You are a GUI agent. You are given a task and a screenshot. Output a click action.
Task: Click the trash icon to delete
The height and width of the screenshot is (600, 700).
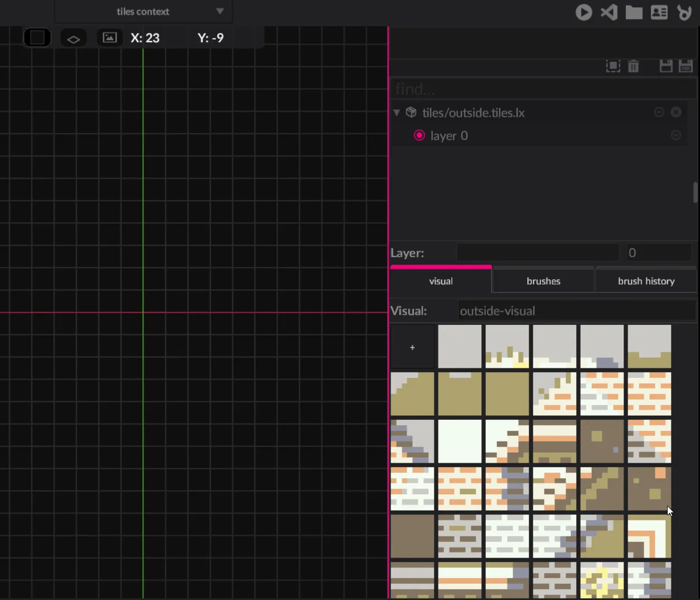(x=633, y=66)
